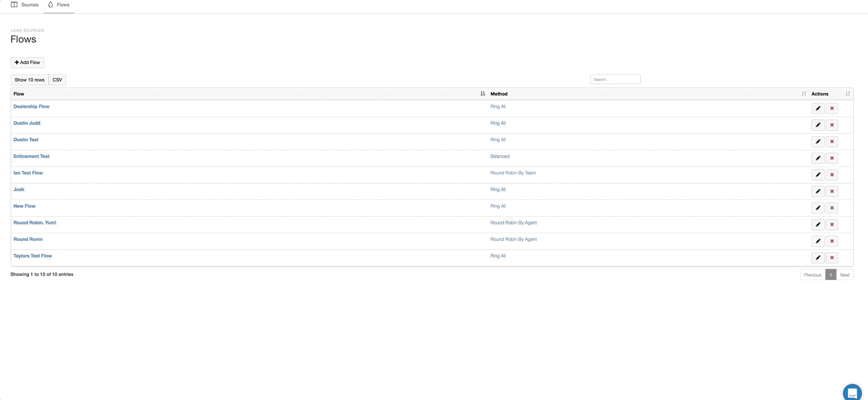Open the Enticement Test link
Screen dimensions: 868x400
point(31,156)
